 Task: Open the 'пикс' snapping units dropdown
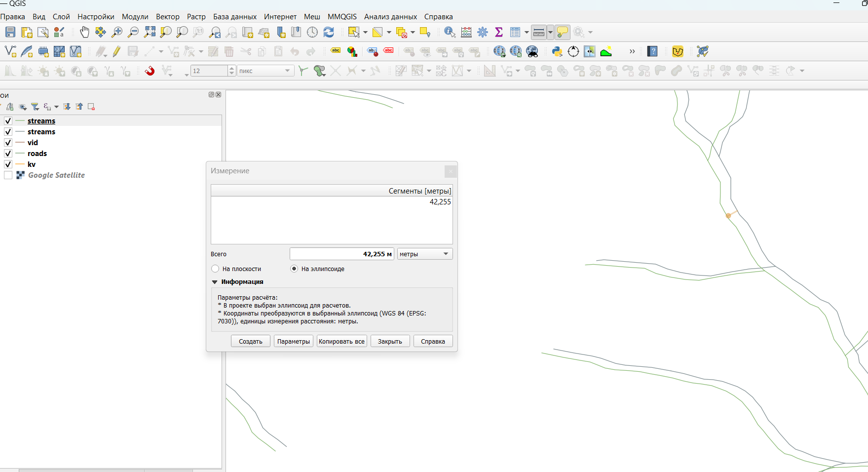coord(265,71)
